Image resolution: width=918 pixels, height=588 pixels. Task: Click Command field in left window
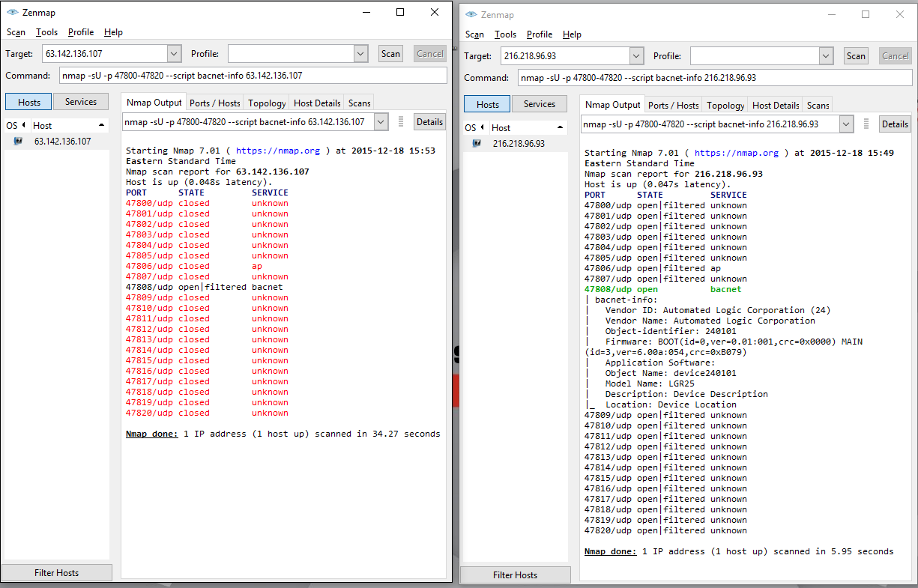click(253, 76)
